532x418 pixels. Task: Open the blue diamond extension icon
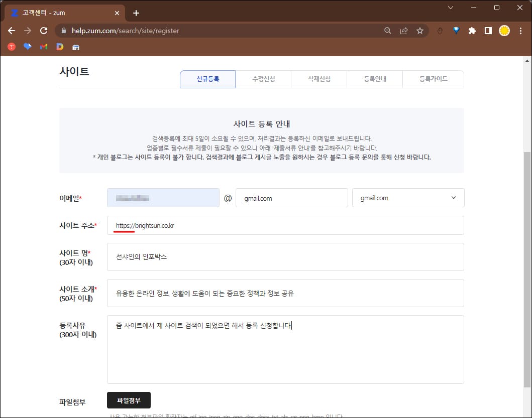(x=456, y=31)
